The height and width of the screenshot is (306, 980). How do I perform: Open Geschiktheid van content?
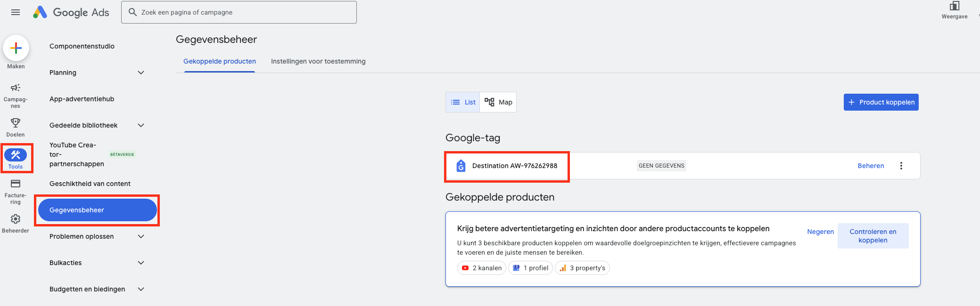[90, 184]
